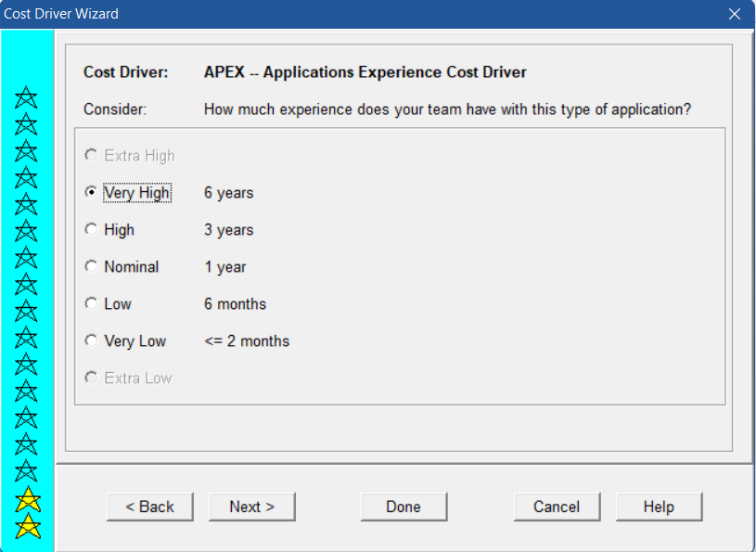Click the '3 years' description text
The height and width of the screenshot is (552, 756).
(228, 230)
